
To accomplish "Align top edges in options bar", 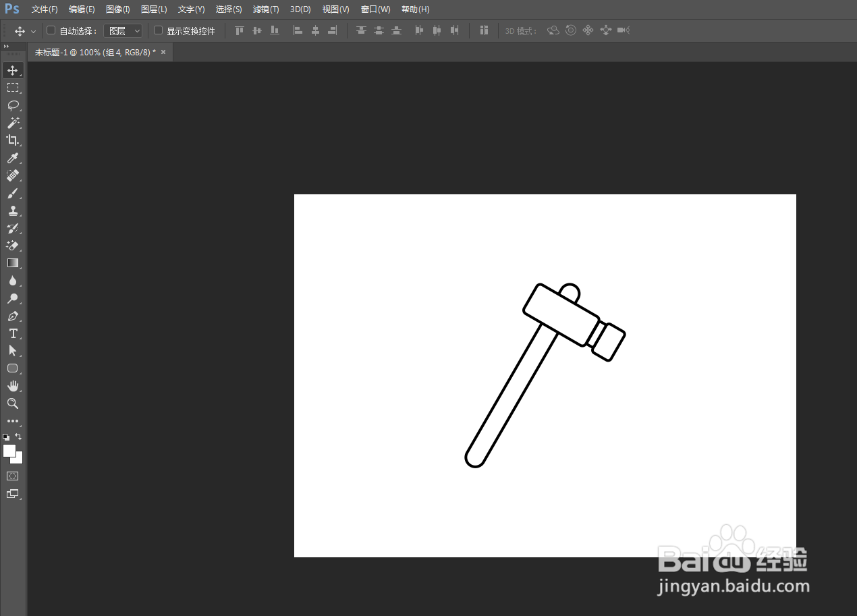I will pyautogui.click(x=239, y=30).
